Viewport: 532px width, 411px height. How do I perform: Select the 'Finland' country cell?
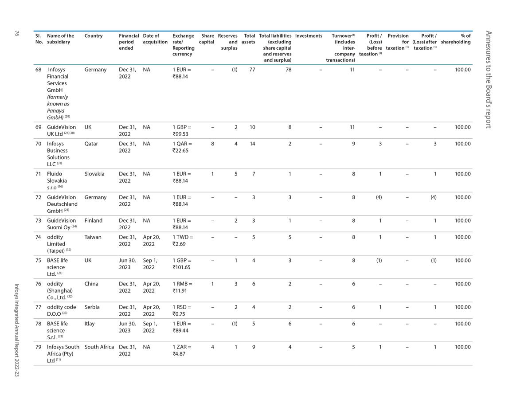click(93, 221)
